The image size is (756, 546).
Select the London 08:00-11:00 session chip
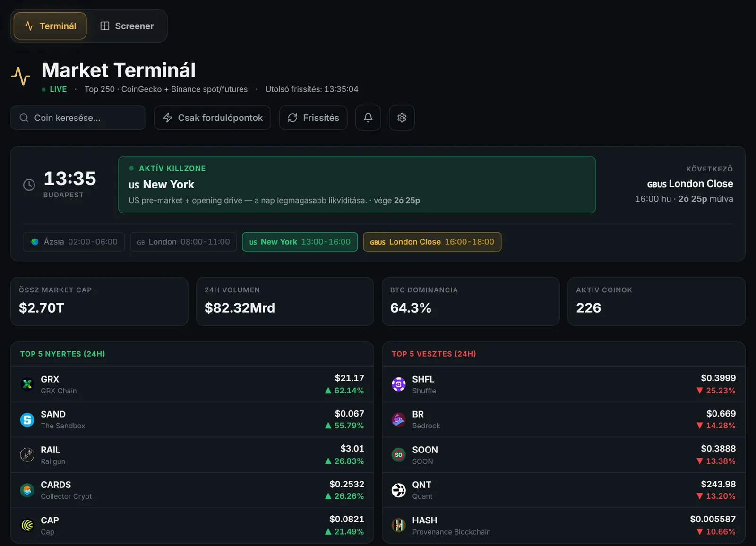(x=183, y=242)
